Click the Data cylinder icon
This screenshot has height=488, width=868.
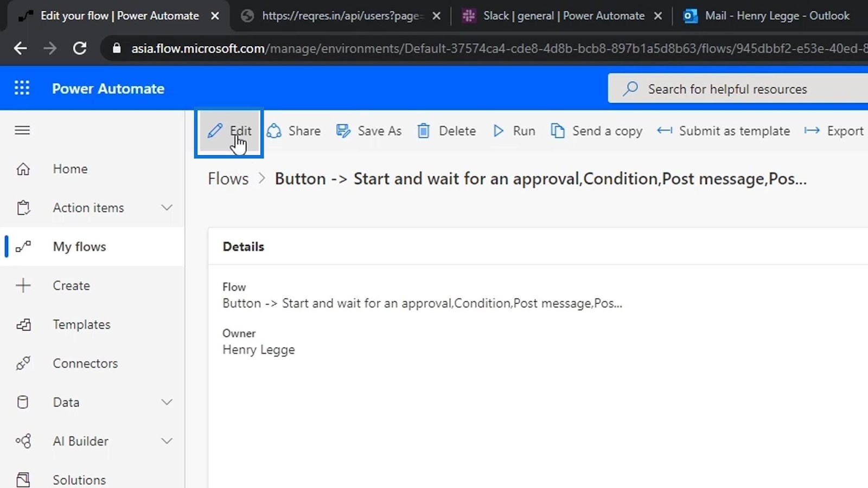[23, 402]
